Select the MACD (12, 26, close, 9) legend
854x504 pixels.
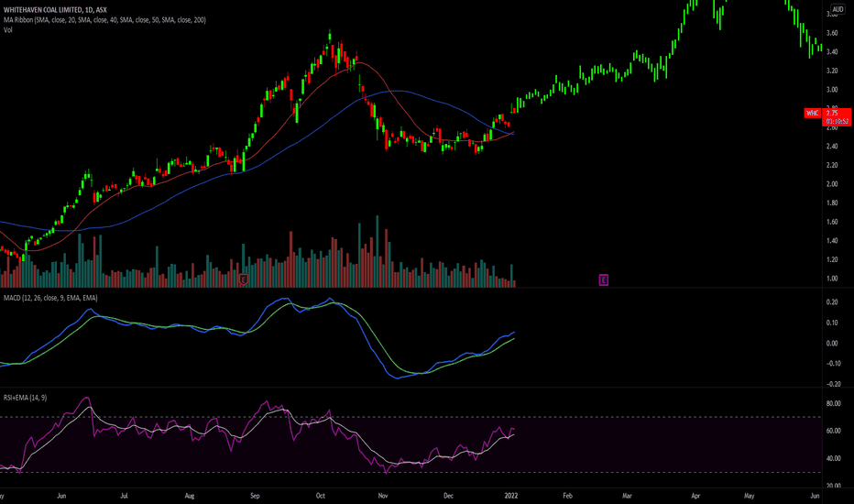pyautogui.click(x=50, y=298)
